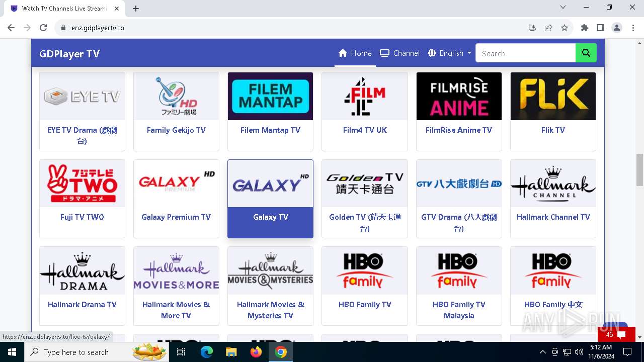
Task: Open the Flik TV logo
Action: (553, 96)
